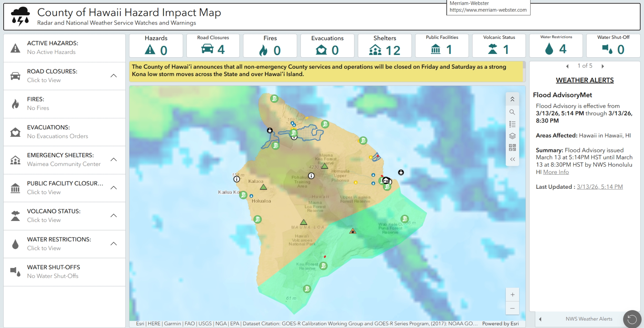
Task: Zoom in the map with plus button
Action: [512, 295]
